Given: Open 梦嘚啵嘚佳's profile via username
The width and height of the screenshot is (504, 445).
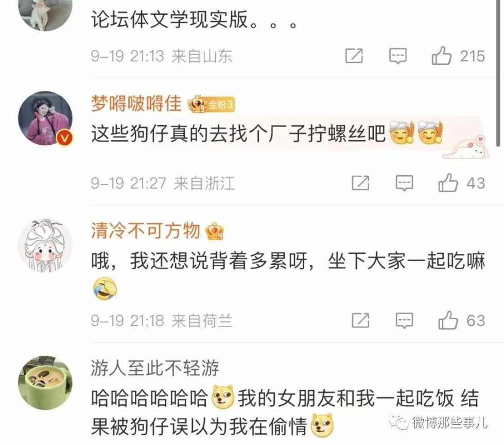Looking at the screenshot, I should click(x=136, y=104).
